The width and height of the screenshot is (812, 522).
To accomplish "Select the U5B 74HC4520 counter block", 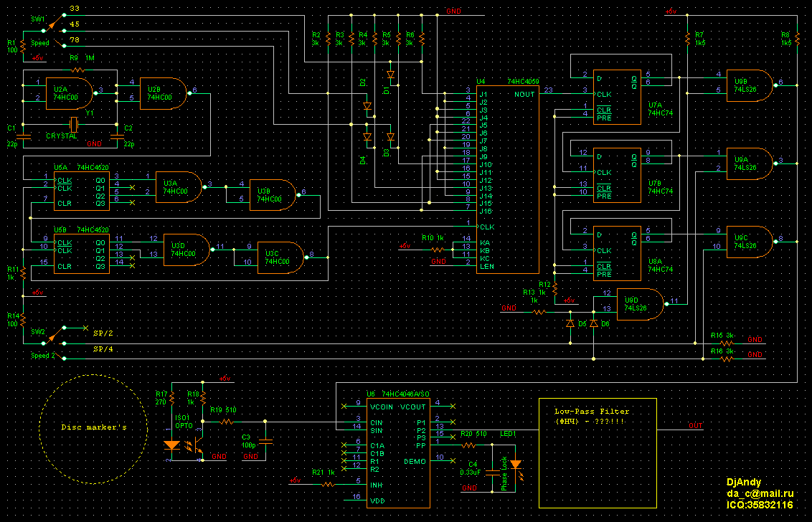I will [x=81, y=254].
